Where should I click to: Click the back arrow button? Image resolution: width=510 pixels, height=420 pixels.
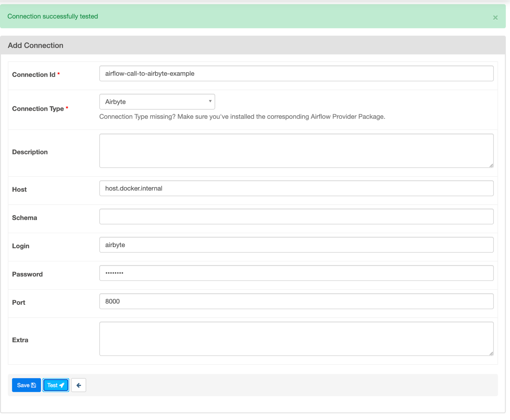78,385
